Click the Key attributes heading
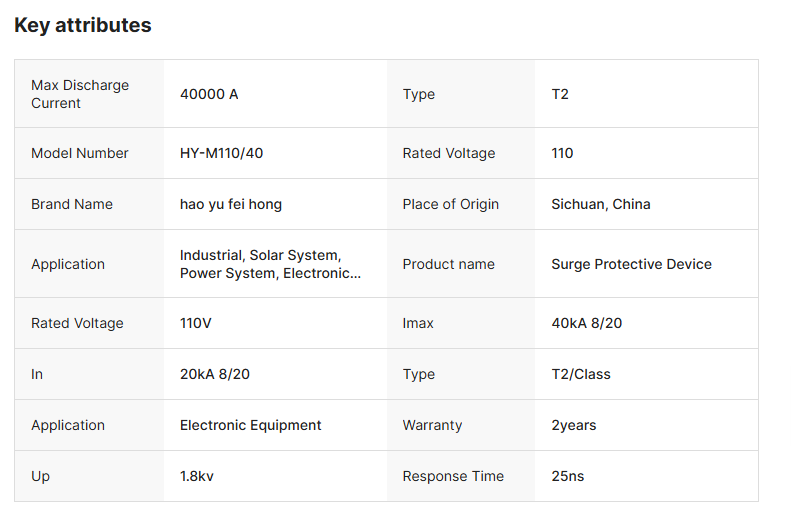The width and height of the screenshot is (791, 512). pos(83,26)
